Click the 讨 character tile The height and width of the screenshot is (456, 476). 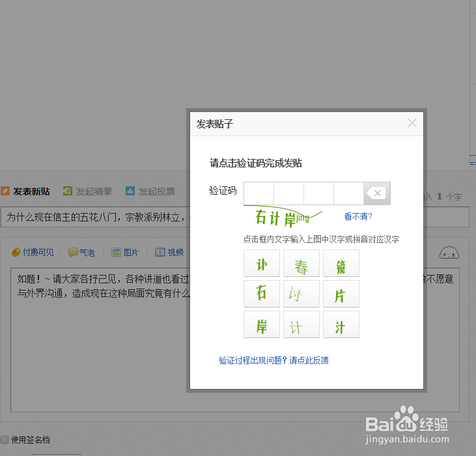(x=301, y=294)
